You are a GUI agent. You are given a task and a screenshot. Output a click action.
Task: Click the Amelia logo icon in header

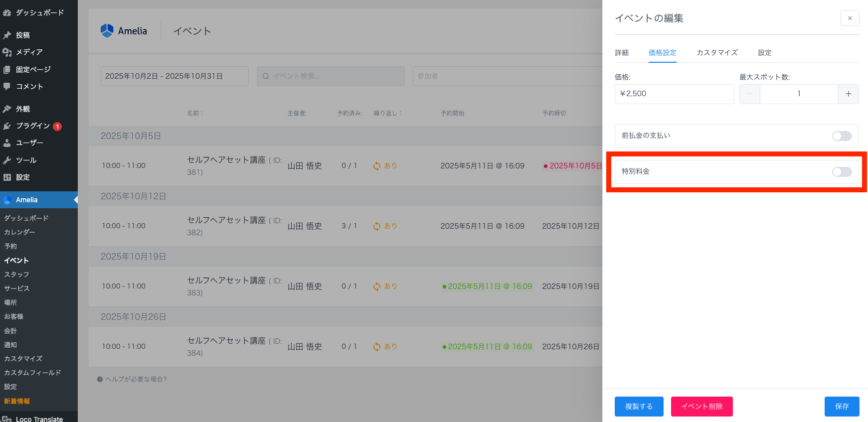107,31
